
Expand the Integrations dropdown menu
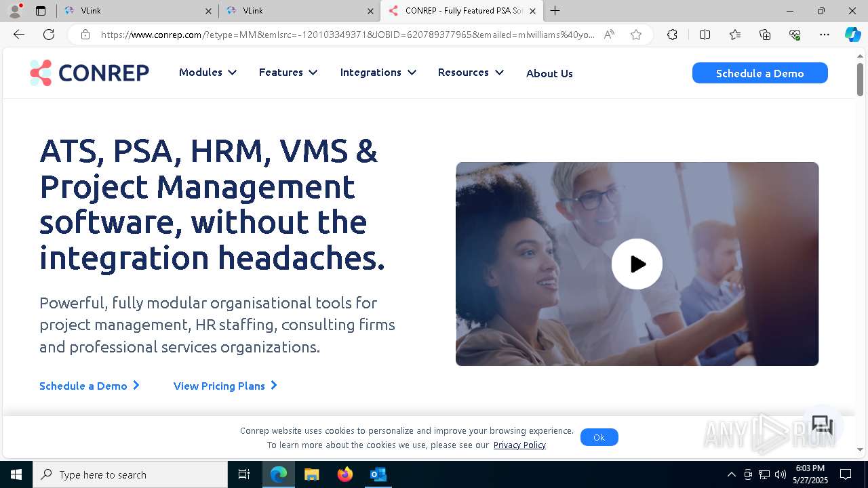coord(378,73)
